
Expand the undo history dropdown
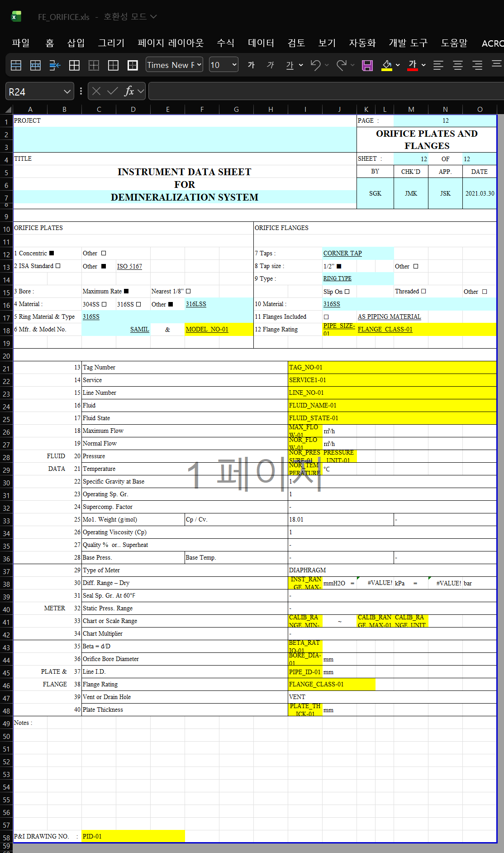click(327, 65)
